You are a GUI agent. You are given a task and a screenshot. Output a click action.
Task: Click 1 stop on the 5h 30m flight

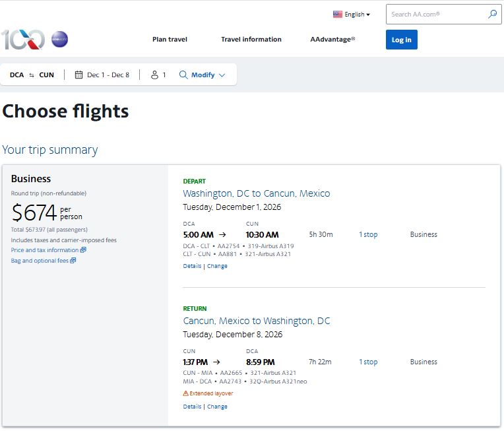click(x=368, y=234)
